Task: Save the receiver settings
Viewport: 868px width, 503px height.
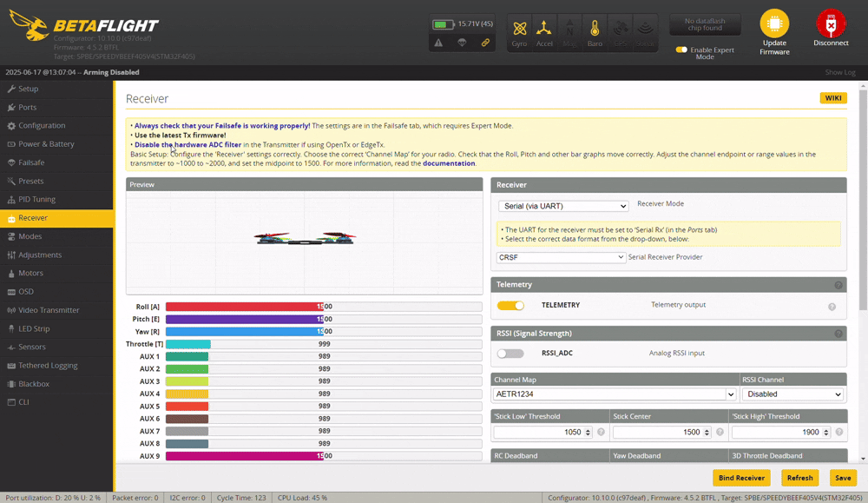Action: [843, 478]
